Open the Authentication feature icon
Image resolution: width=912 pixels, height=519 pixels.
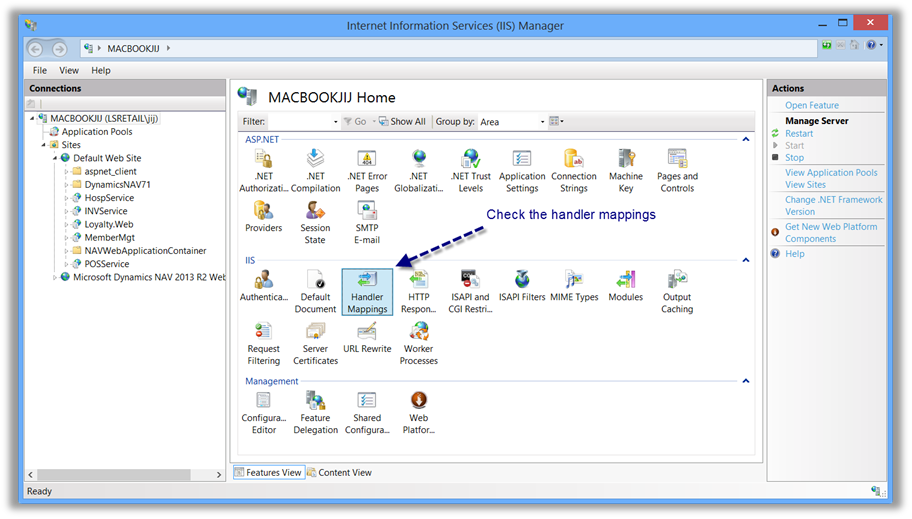263,286
